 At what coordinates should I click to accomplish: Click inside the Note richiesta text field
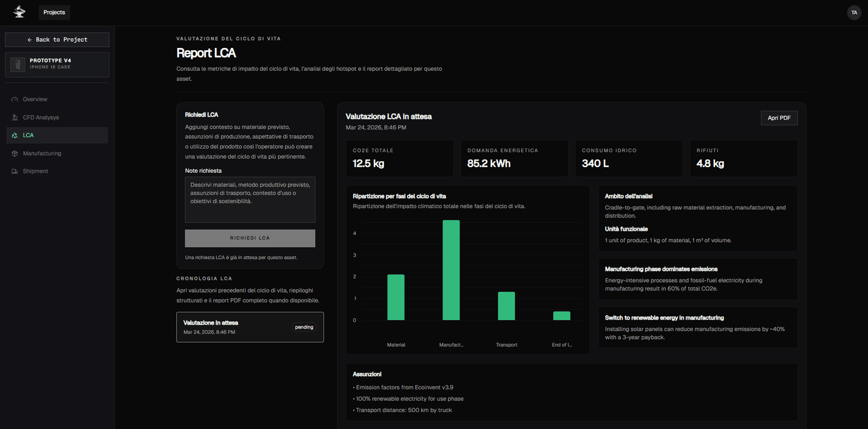click(250, 199)
